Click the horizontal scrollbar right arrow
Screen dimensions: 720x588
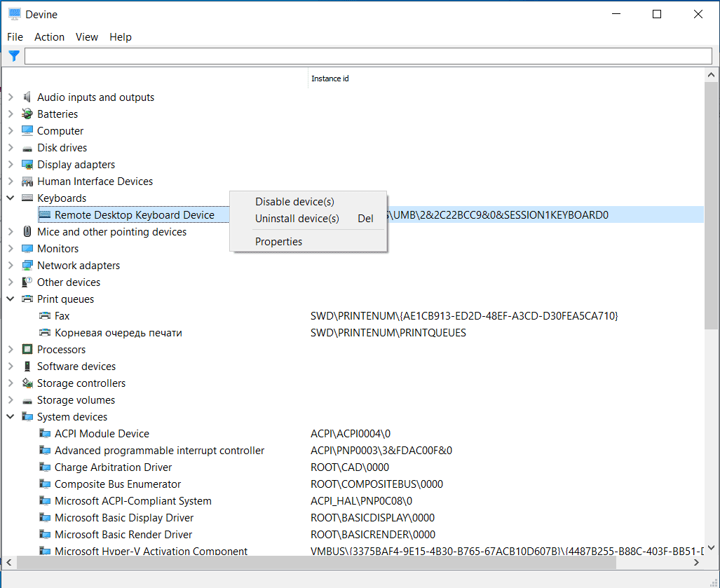697,562
